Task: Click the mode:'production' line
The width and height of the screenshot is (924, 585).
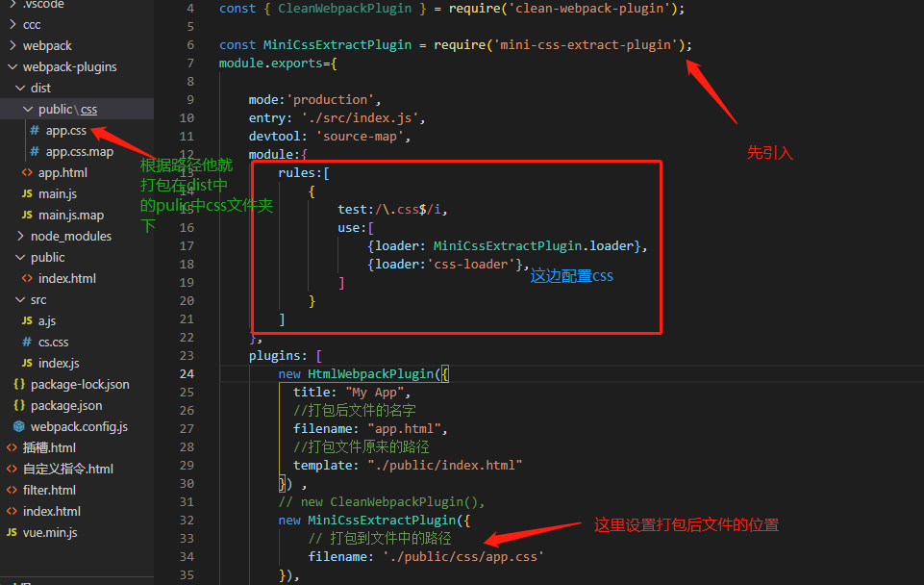Action: tap(314, 100)
